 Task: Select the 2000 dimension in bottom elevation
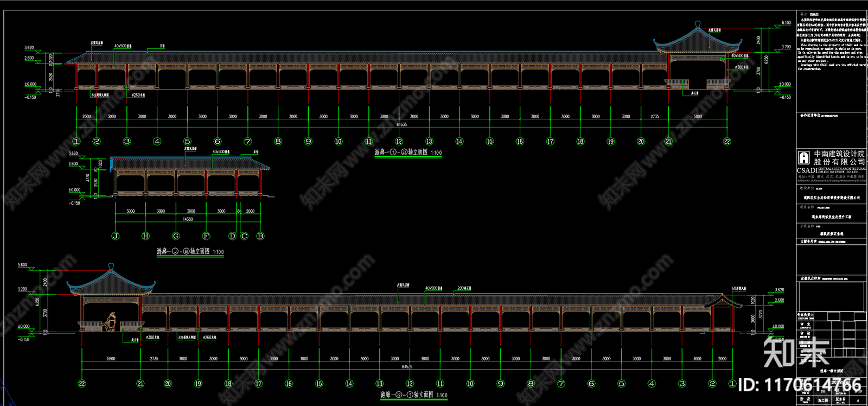[723, 358]
